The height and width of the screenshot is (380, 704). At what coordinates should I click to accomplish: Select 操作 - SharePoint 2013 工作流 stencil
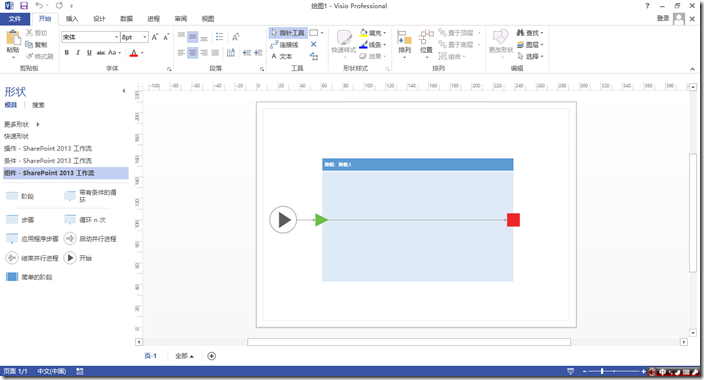tap(48, 148)
